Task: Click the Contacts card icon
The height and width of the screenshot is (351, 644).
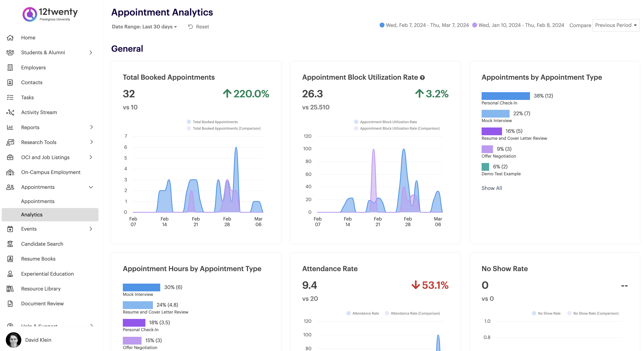Action: point(10,82)
